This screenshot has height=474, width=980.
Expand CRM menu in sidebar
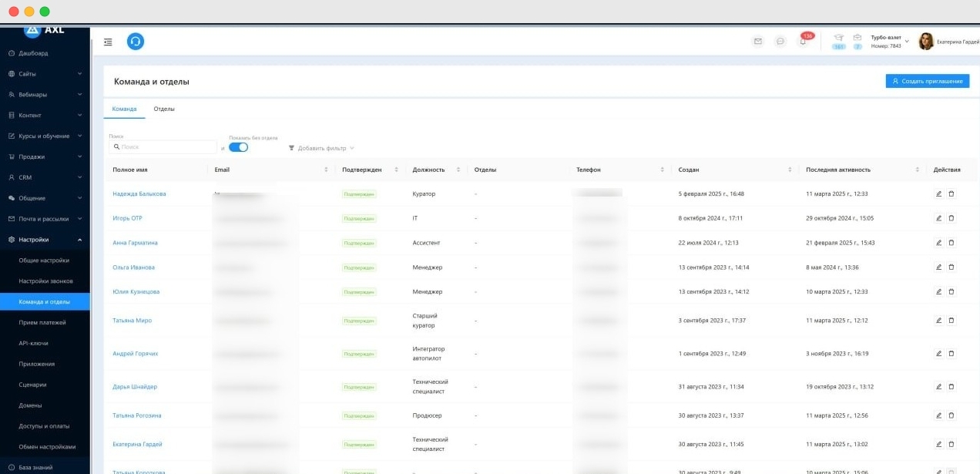(45, 177)
